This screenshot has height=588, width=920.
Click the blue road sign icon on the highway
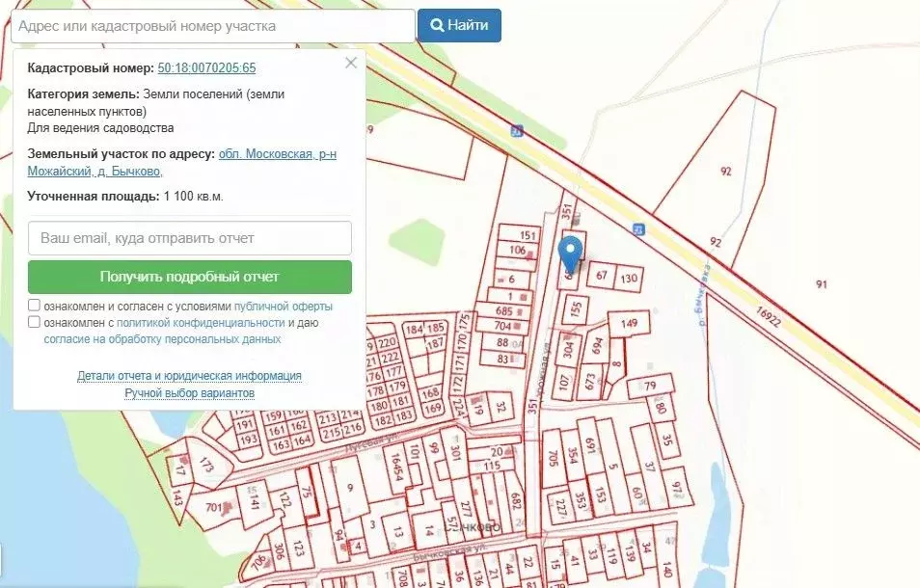point(517,131)
